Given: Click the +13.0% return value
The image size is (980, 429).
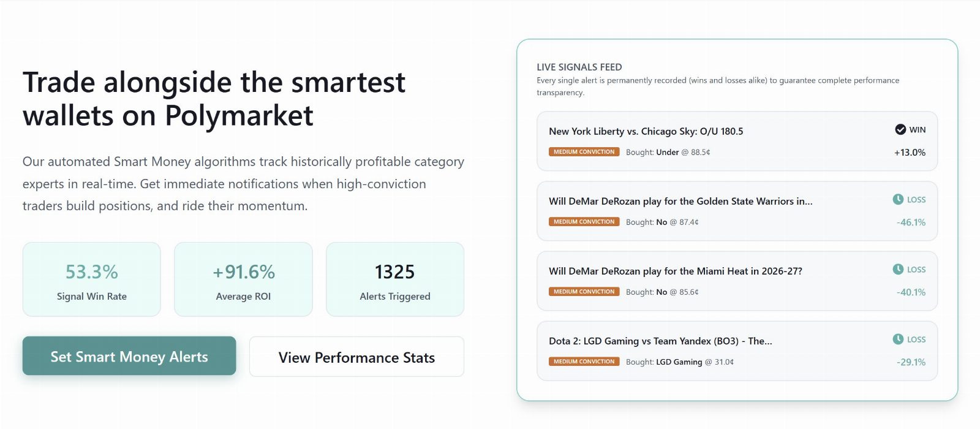Looking at the screenshot, I should tap(910, 152).
